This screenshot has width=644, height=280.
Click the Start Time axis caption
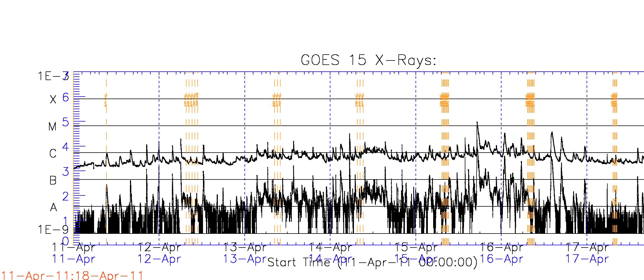coord(372,262)
